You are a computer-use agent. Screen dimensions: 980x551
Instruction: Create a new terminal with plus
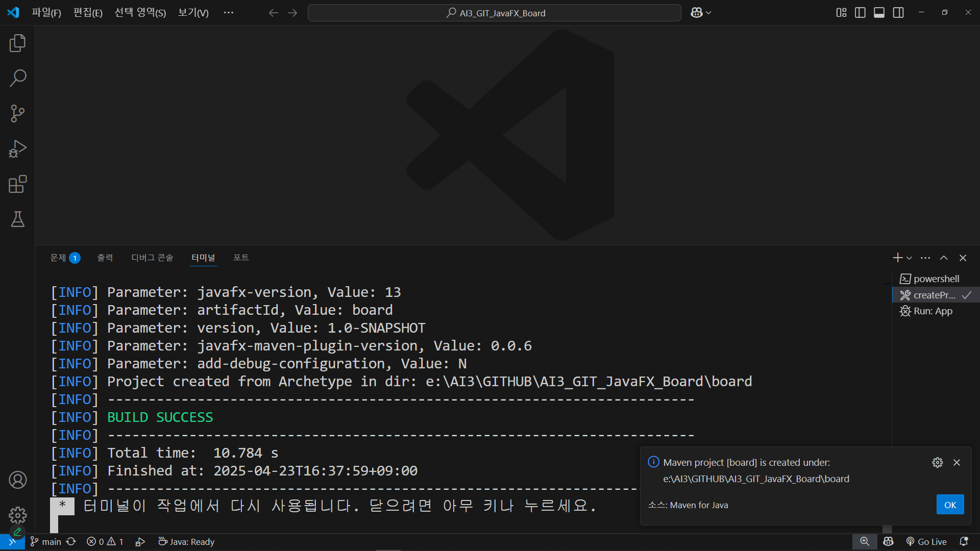point(897,258)
